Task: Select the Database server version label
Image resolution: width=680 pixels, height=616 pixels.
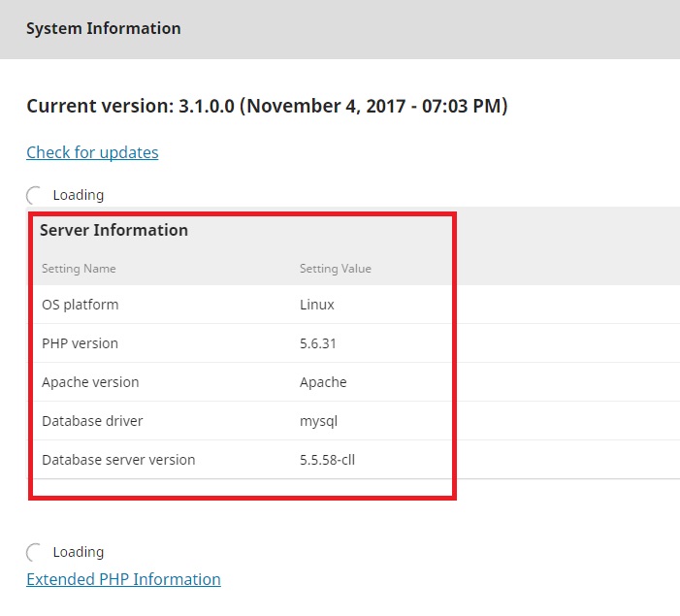Action: click(118, 460)
